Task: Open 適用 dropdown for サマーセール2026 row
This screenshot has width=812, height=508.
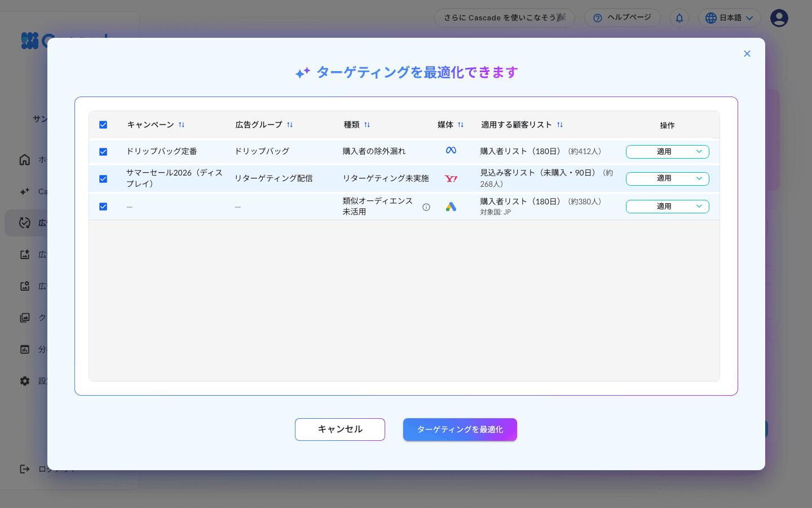Action: (x=668, y=179)
